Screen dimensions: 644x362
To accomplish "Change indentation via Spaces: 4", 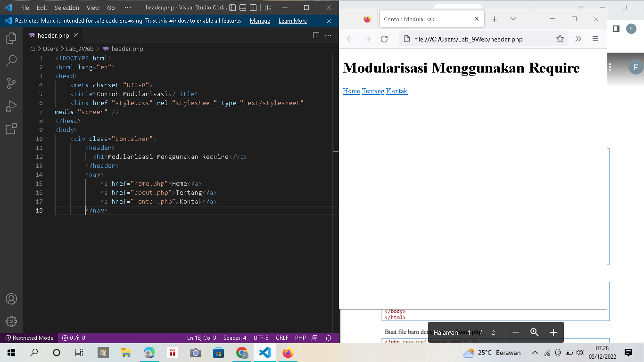I will (235, 338).
